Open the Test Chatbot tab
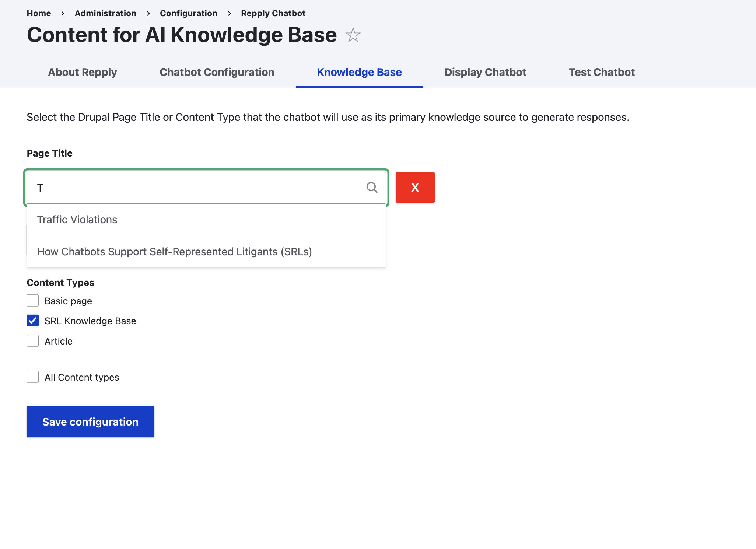756x549 pixels. click(x=602, y=72)
